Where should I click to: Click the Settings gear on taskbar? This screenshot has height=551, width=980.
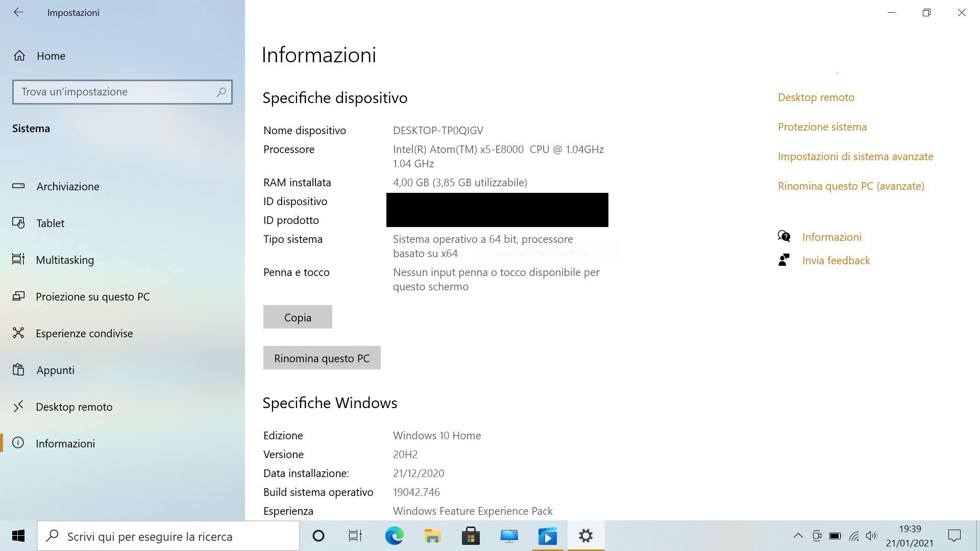click(586, 536)
